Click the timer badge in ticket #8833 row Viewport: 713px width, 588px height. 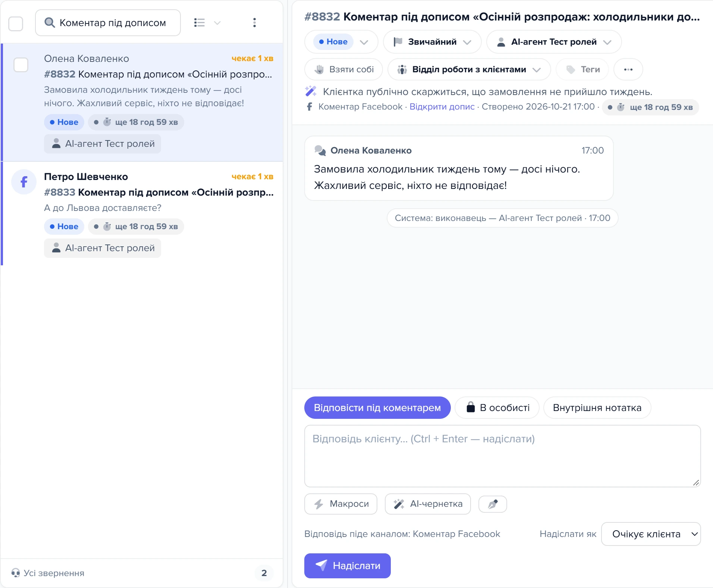(x=136, y=227)
